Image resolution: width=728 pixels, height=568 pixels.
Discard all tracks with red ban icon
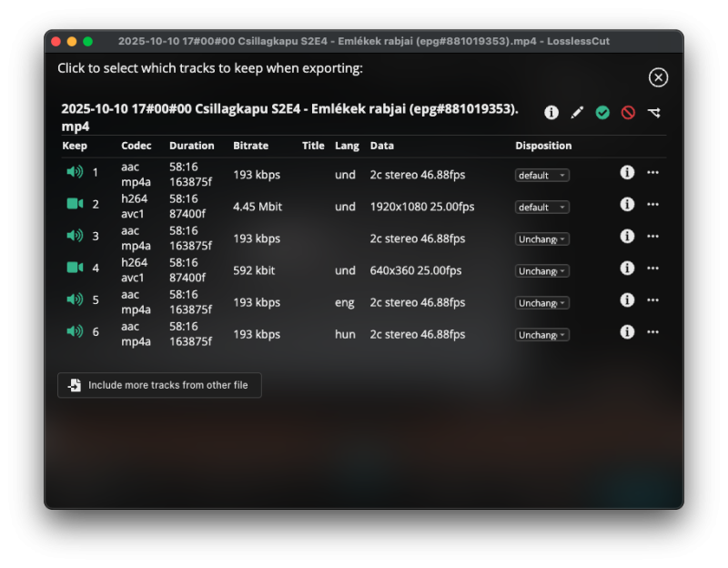click(x=628, y=112)
